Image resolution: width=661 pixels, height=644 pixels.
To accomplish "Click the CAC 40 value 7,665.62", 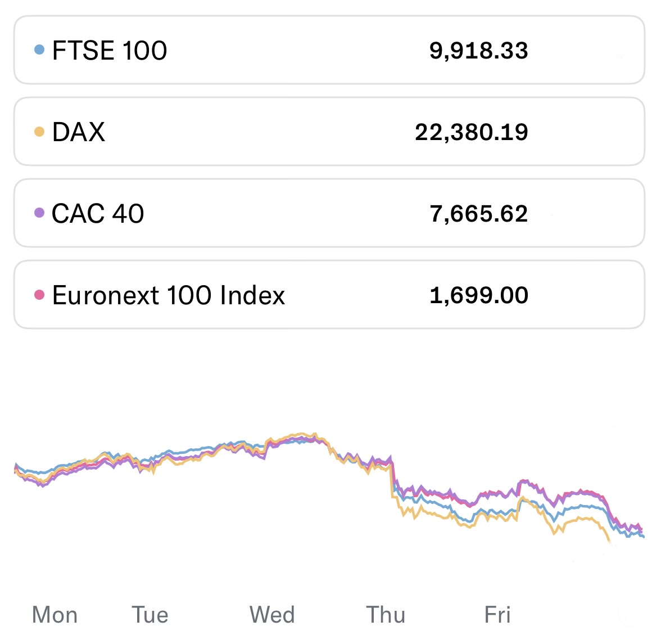I will [478, 214].
